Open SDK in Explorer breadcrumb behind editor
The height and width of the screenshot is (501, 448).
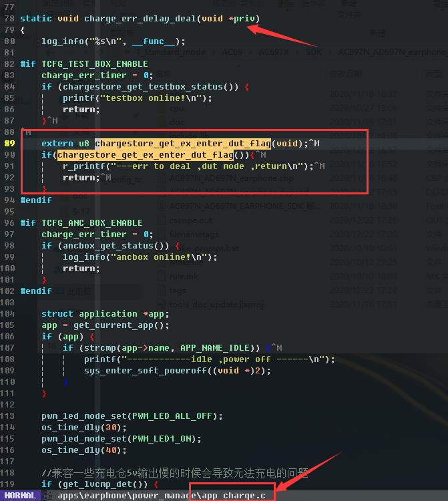(x=314, y=51)
